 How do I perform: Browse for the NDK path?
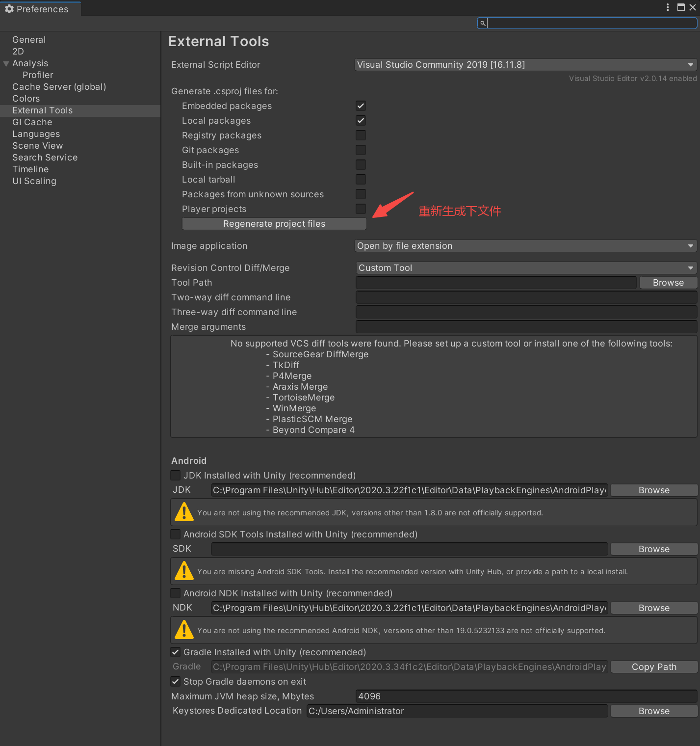pos(654,608)
